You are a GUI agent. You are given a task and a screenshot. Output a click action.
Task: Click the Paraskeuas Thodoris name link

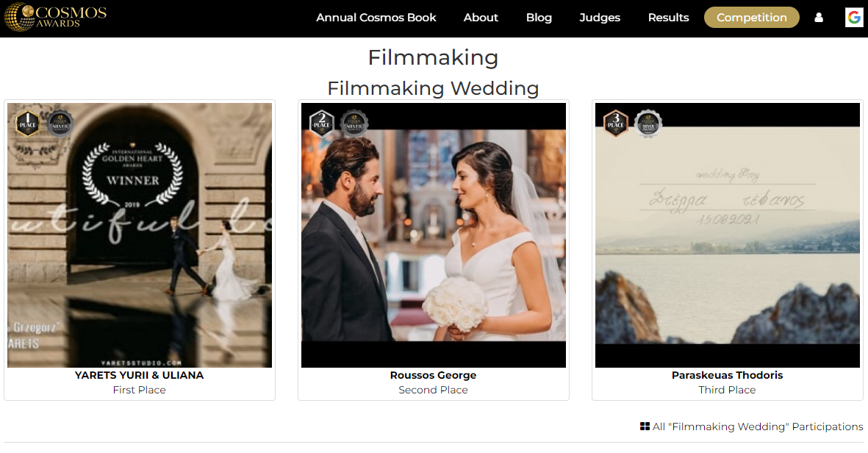(727, 375)
